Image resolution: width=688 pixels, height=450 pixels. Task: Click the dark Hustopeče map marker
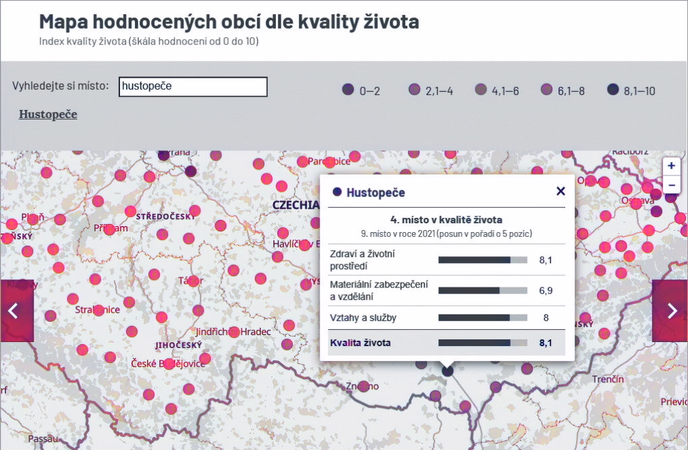pyautogui.click(x=448, y=370)
